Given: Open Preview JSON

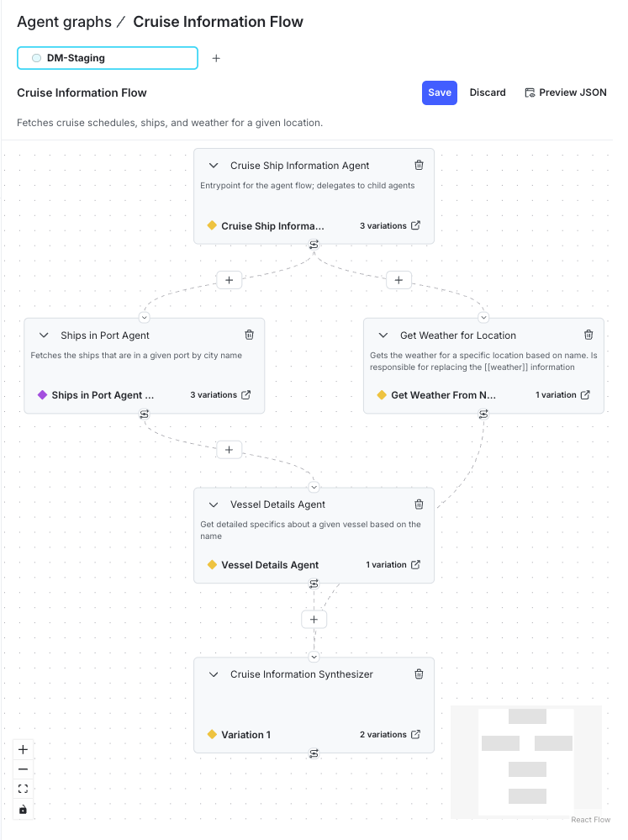Looking at the screenshot, I should 565,92.
